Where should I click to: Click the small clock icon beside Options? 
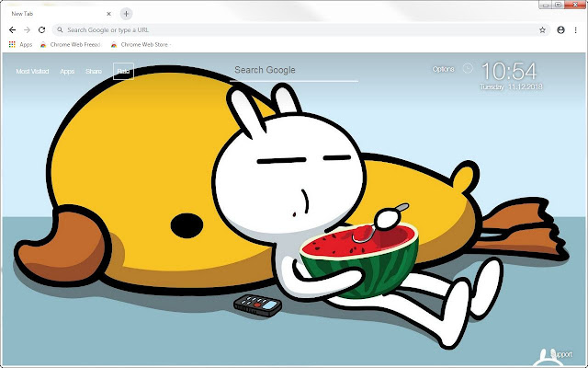[468, 68]
